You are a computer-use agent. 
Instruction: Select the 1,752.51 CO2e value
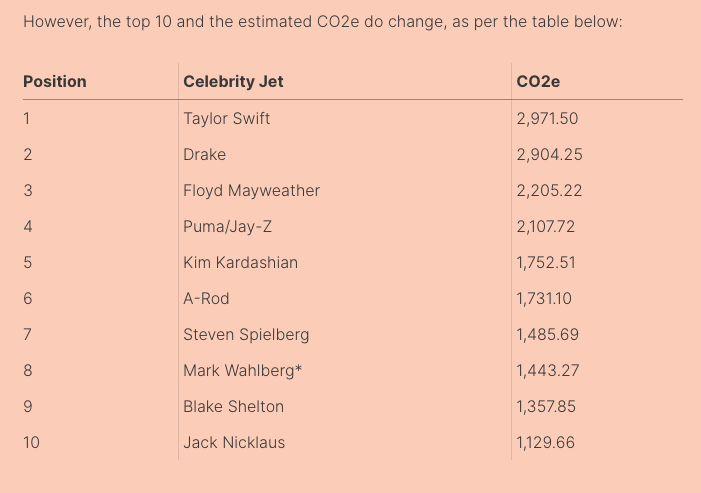coord(547,262)
